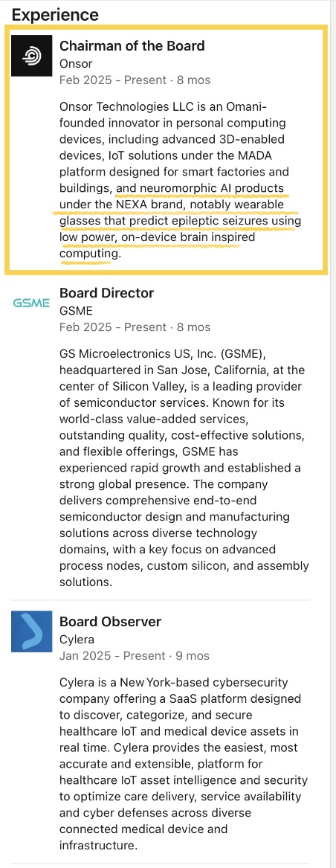
Task: Select the Board Director title
Action: click(107, 292)
